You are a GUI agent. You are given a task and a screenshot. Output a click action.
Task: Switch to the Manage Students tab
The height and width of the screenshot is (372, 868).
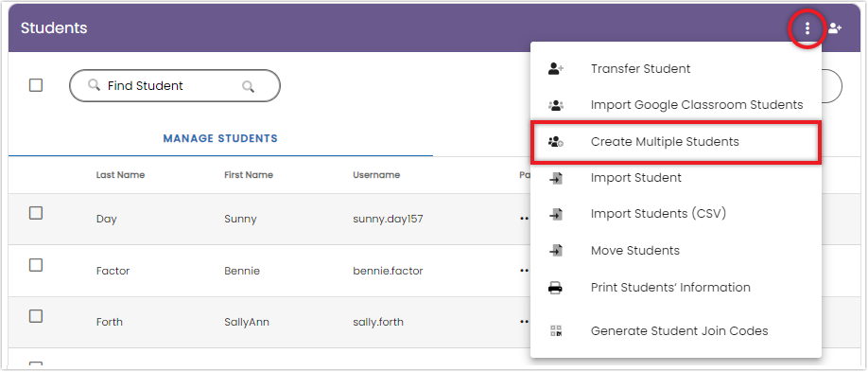click(x=220, y=138)
